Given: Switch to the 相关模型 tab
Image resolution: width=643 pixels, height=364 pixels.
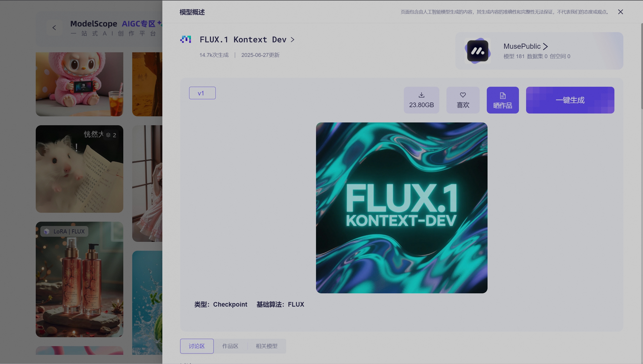Looking at the screenshot, I should pos(266,346).
